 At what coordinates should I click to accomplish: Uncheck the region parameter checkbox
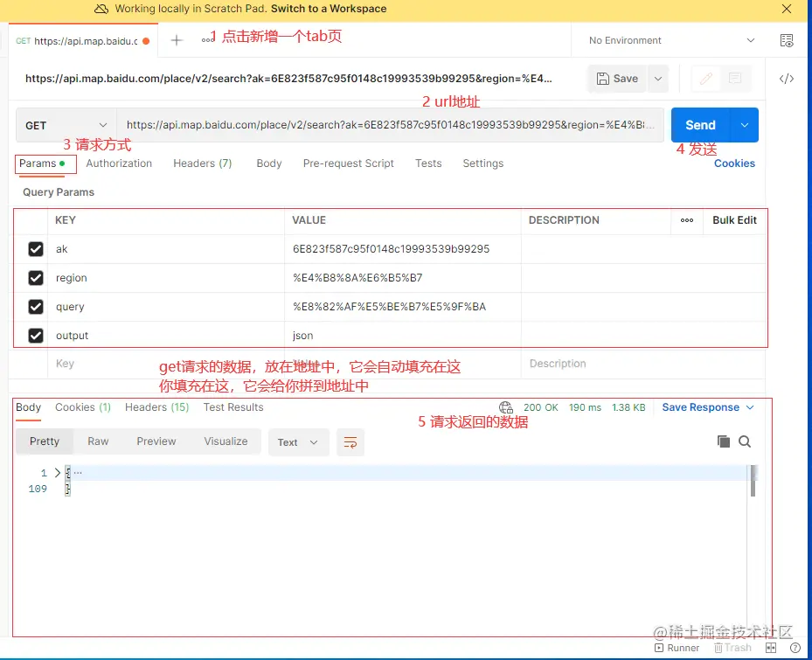click(36, 278)
